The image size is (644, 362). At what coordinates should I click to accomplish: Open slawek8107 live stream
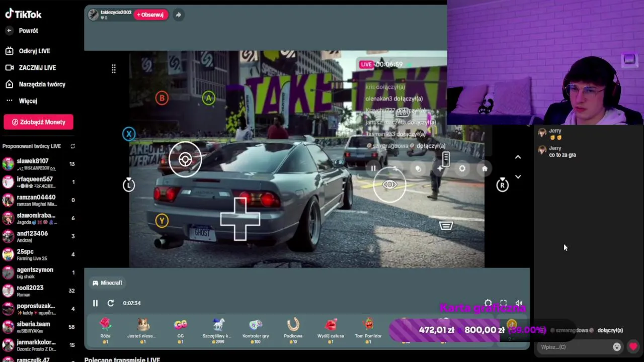click(x=38, y=164)
